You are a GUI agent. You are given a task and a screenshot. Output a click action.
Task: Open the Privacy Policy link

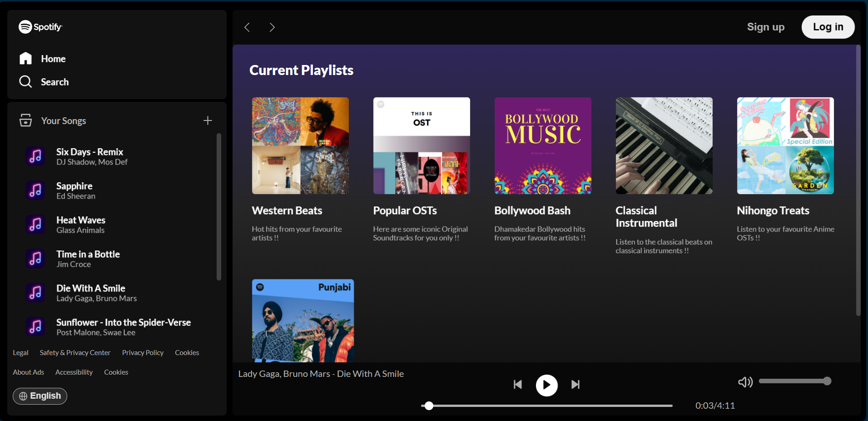click(143, 353)
